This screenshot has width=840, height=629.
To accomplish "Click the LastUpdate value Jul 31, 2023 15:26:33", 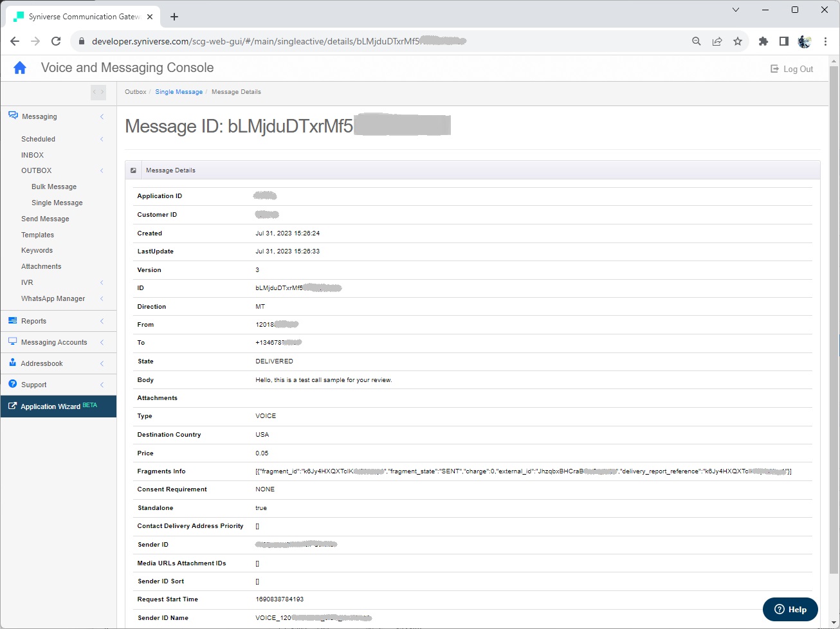I will [x=288, y=251].
